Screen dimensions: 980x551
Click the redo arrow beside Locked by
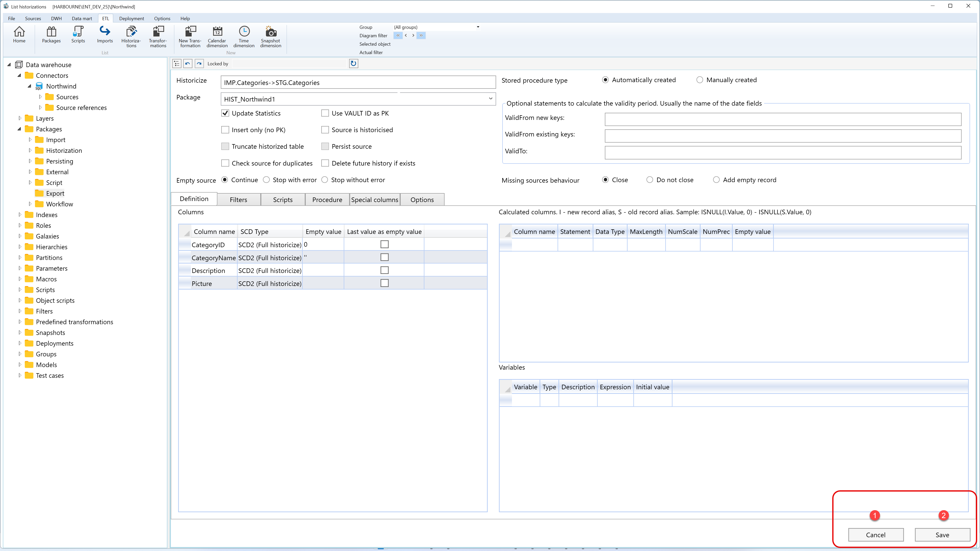pyautogui.click(x=199, y=64)
